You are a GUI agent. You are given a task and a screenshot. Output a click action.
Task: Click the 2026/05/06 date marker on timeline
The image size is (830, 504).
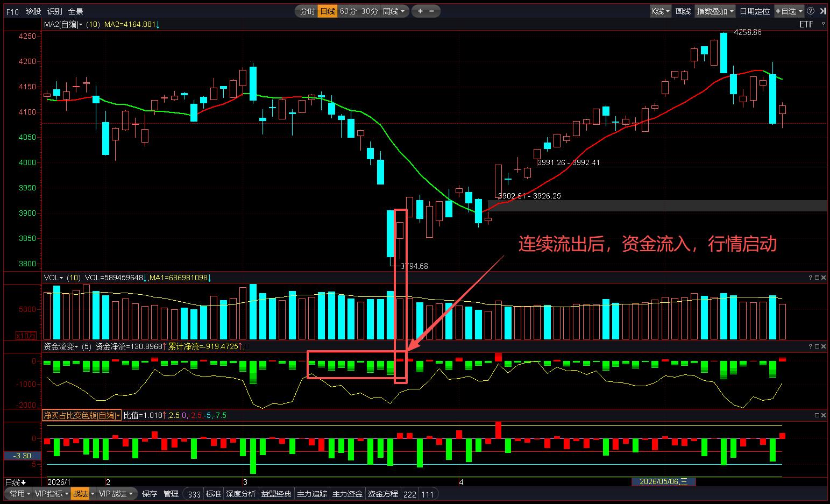[663, 481]
